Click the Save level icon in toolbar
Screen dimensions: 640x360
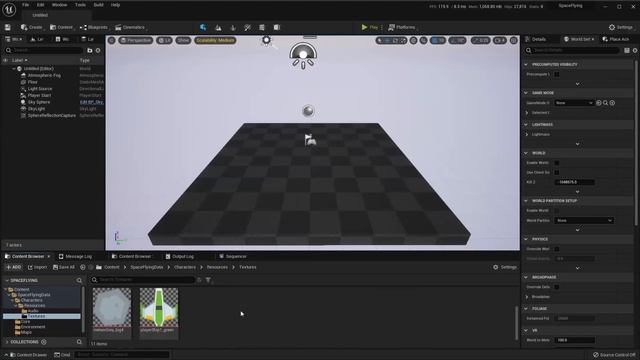[8, 27]
